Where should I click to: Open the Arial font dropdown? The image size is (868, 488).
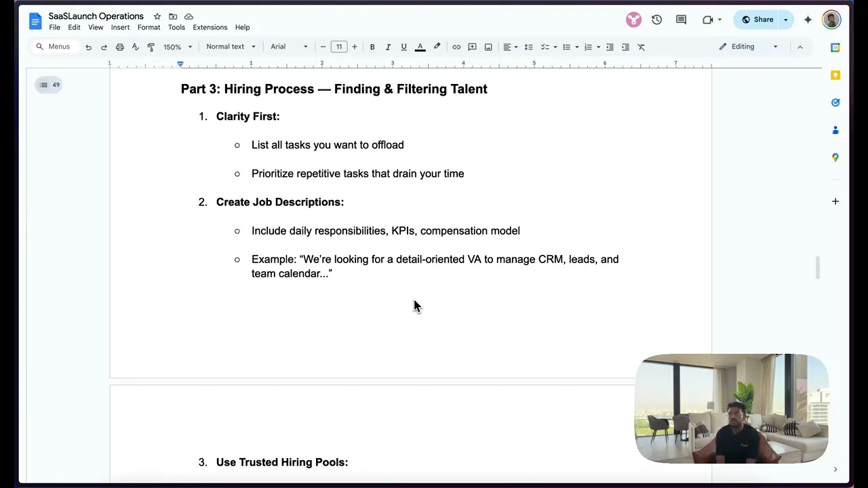289,47
